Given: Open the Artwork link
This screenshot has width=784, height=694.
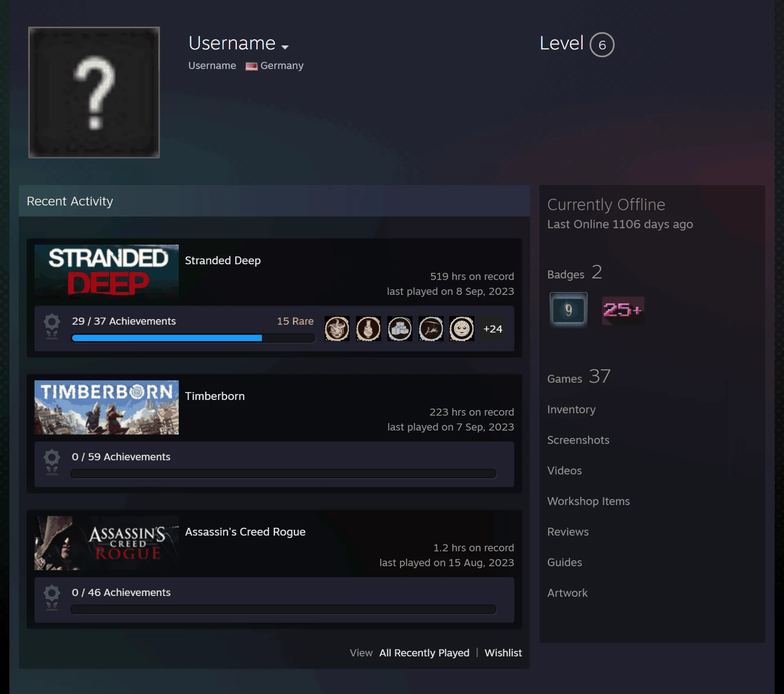Looking at the screenshot, I should point(568,593).
